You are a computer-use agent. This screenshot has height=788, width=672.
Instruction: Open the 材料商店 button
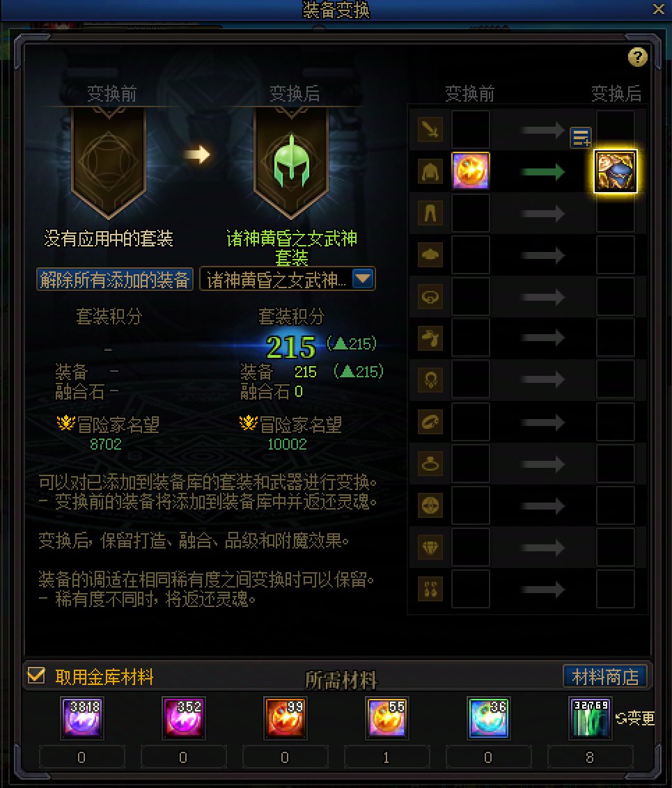click(x=605, y=677)
